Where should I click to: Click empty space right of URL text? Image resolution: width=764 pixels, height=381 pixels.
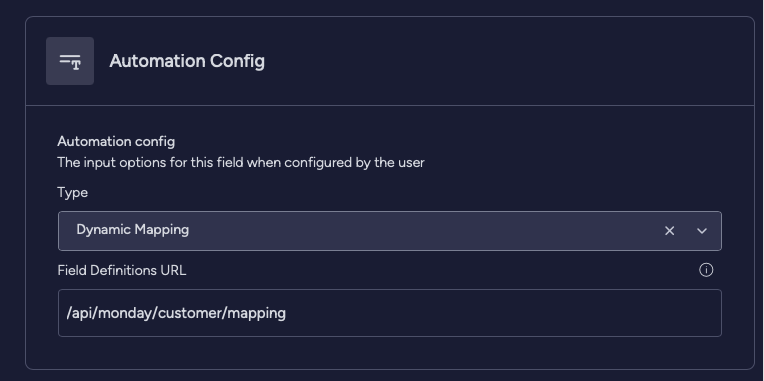tap(502, 313)
